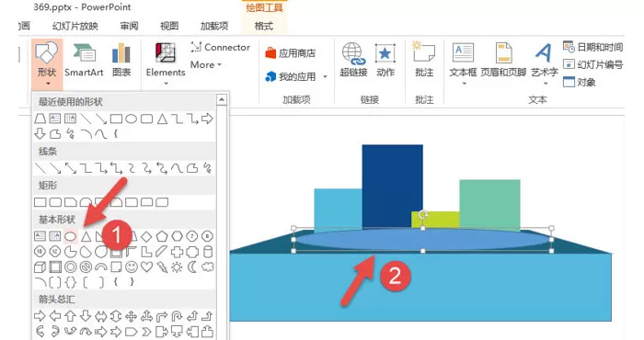Select the up arrow in 箭头总汇
This screenshot has height=340, width=644.
coord(70,316)
